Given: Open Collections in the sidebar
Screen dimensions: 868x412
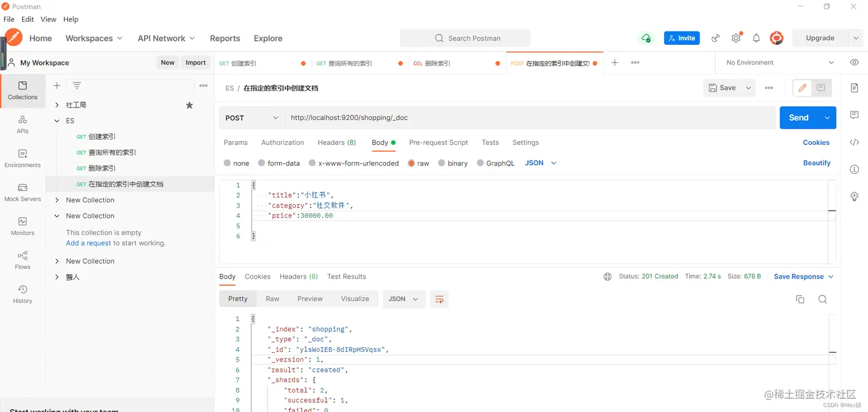Looking at the screenshot, I should (x=22, y=90).
